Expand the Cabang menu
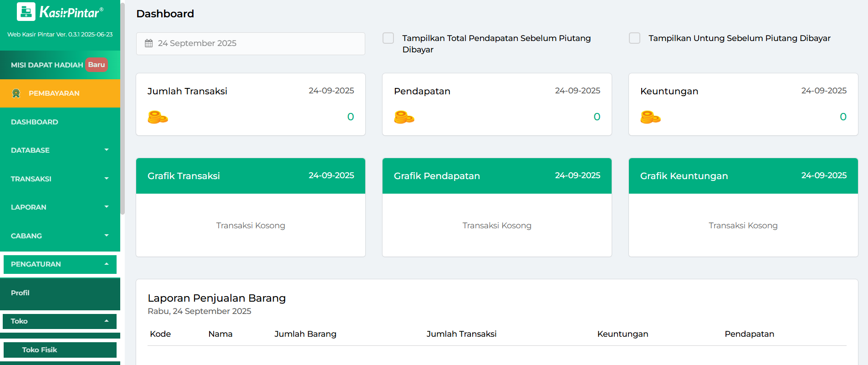The height and width of the screenshot is (365, 868). [60, 236]
